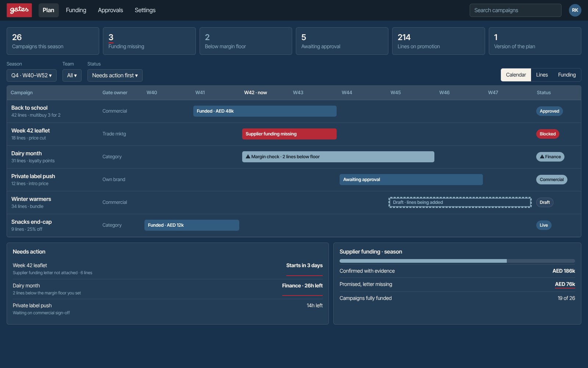This screenshot has height=368, width=588.
Task: Select the Draft lines being added bar
Action: click(x=460, y=202)
